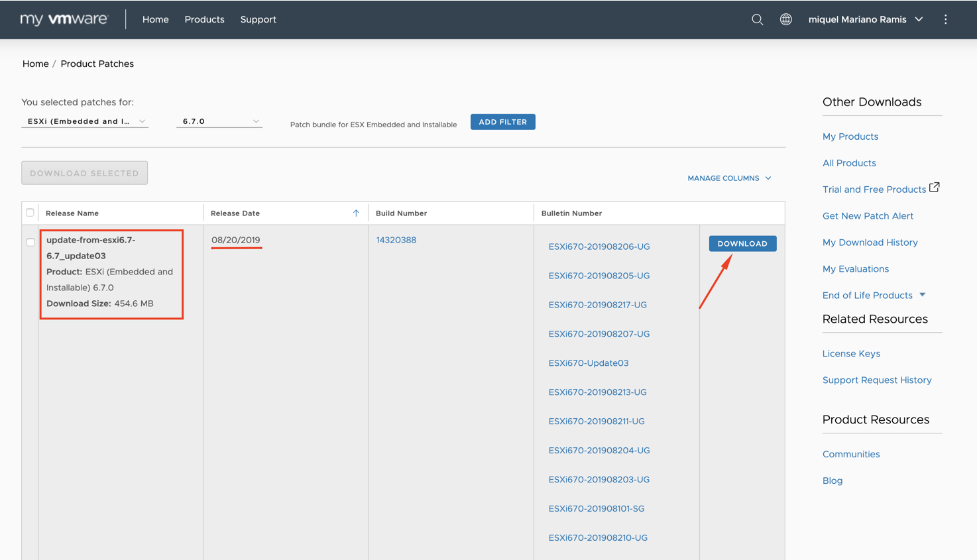Open the 6.7.0 version dropdown
This screenshot has width=977, height=560.
pos(219,121)
